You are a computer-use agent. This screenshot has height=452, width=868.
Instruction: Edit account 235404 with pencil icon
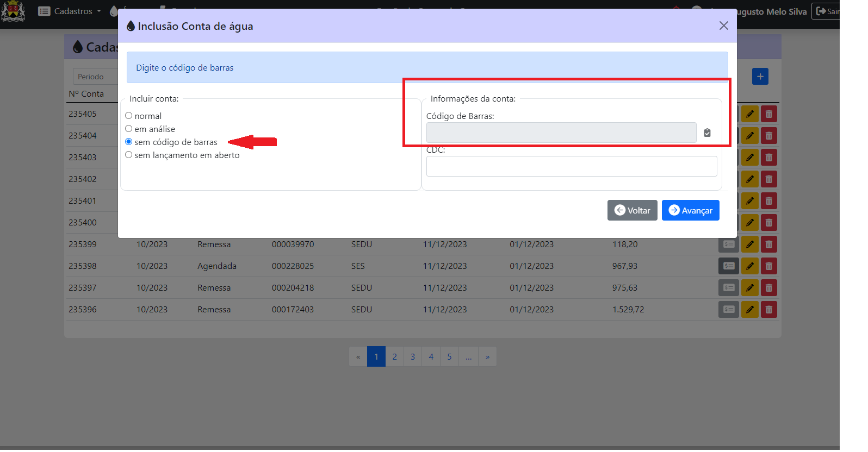click(x=750, y=136)
